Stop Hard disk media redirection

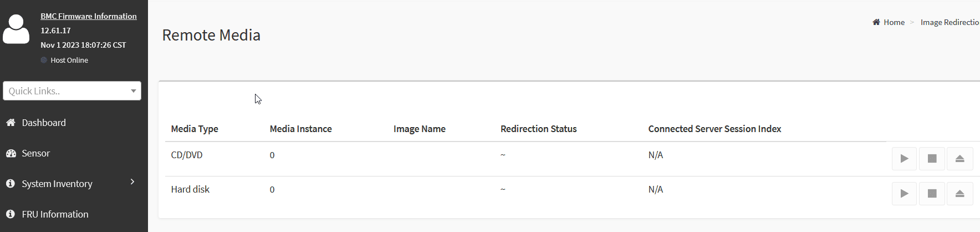coord(932,194)
